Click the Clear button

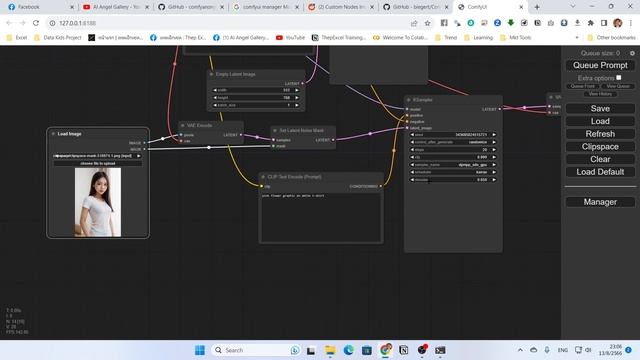[600, 159]
